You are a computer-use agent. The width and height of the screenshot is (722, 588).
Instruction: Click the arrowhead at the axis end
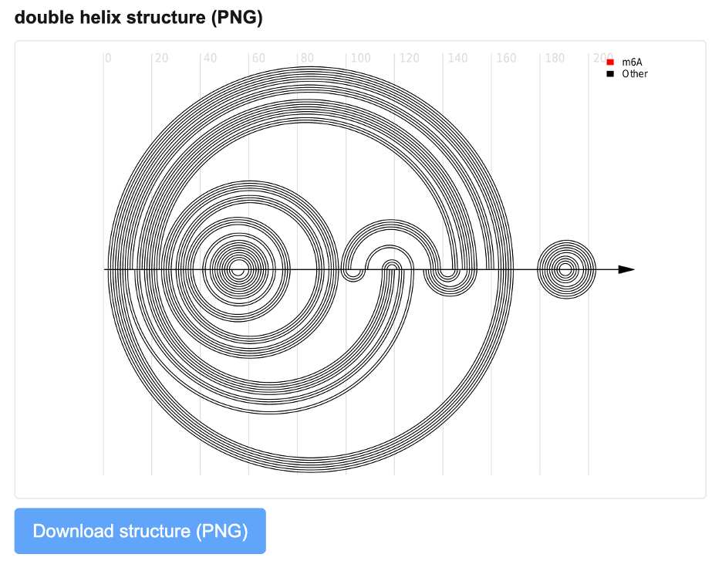click(626, 269)
